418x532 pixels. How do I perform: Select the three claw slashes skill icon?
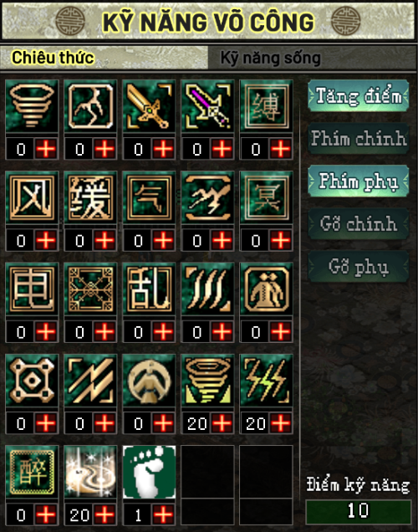pos(207,289)
